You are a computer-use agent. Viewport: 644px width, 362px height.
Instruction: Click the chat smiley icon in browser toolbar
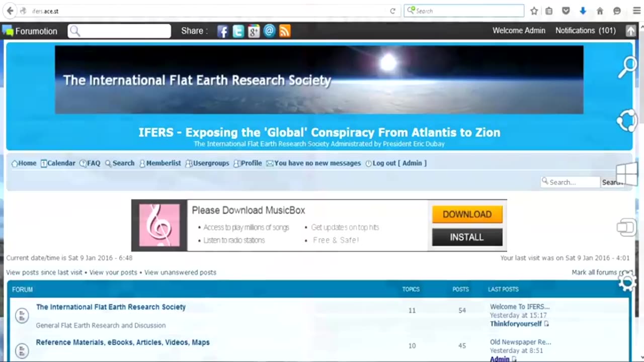(x=617, y=11)
